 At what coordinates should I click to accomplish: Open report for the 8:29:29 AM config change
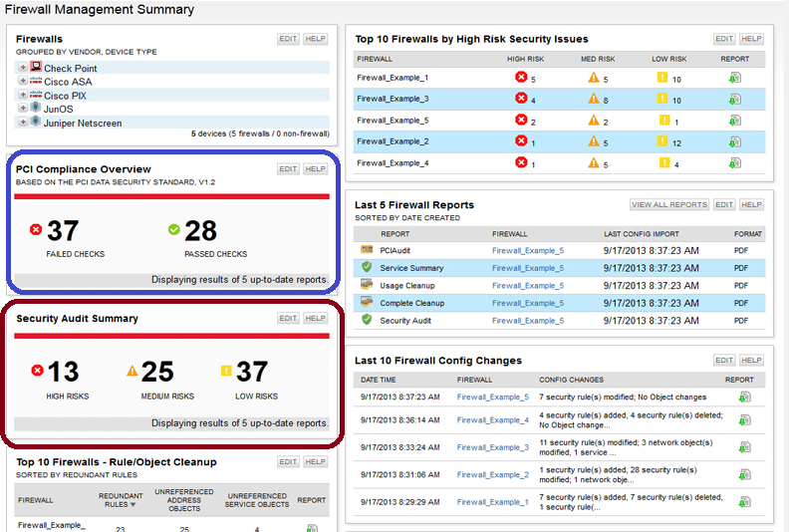click(x=745, y=502)
